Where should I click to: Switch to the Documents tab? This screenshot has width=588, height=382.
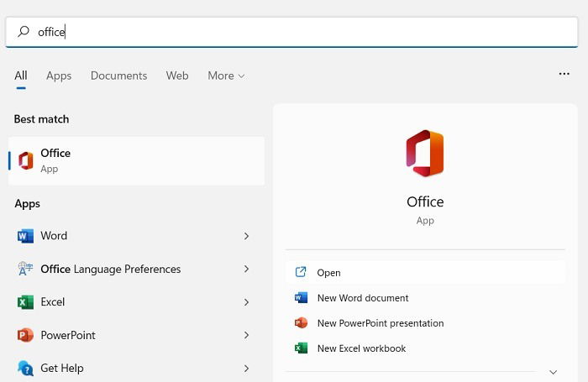pyautogui.click(x=119, y=76)
